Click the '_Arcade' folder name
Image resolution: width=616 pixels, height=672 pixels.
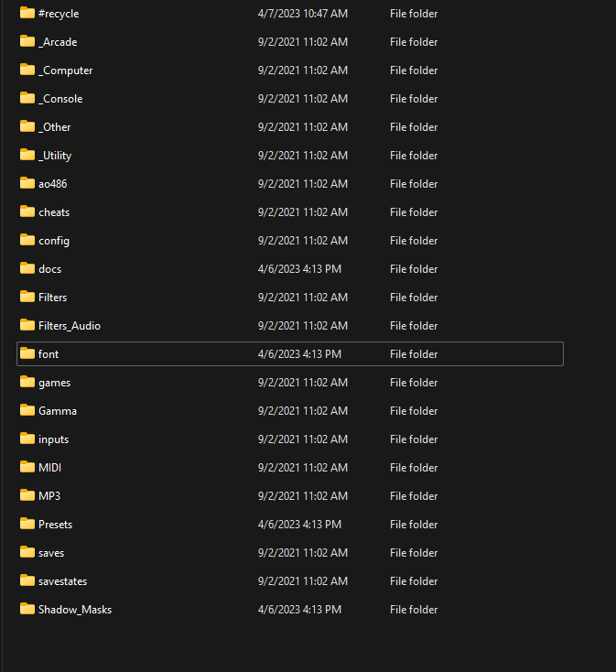point(58,42)
